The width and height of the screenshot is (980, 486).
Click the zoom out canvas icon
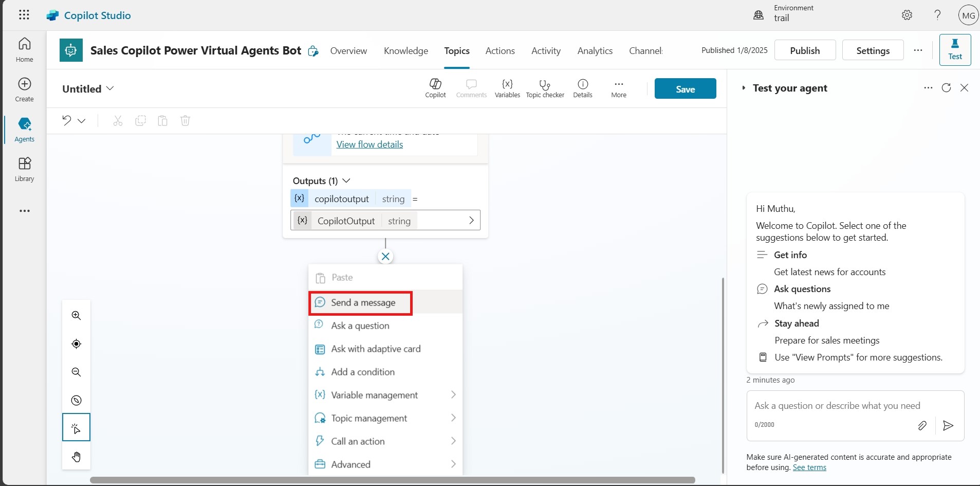click(77, 372)
